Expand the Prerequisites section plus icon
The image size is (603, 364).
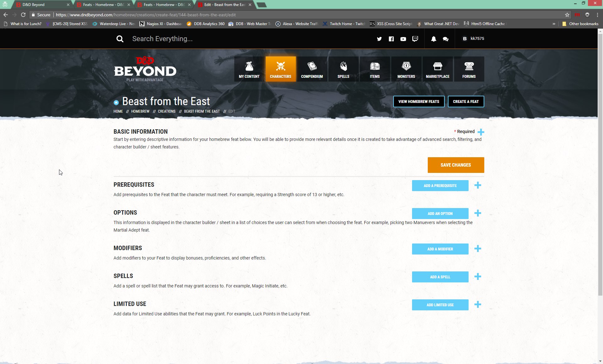click(x=478, y=185)
